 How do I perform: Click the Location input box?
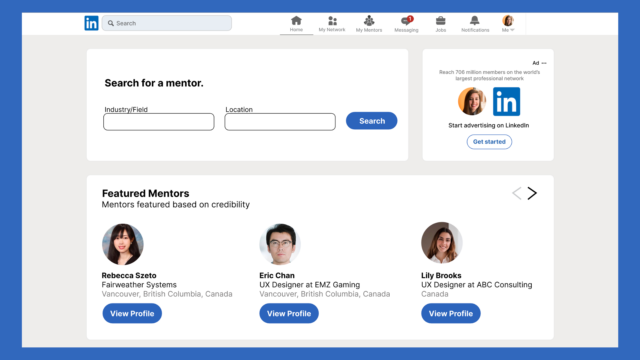[280, 122]
